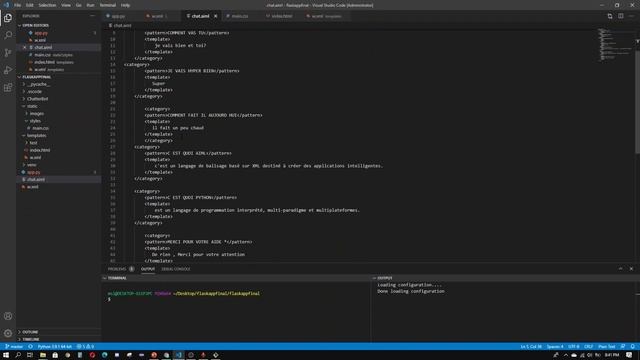
Task: Open the File menu
Action: pyautogui.click(x=18, y=5)
